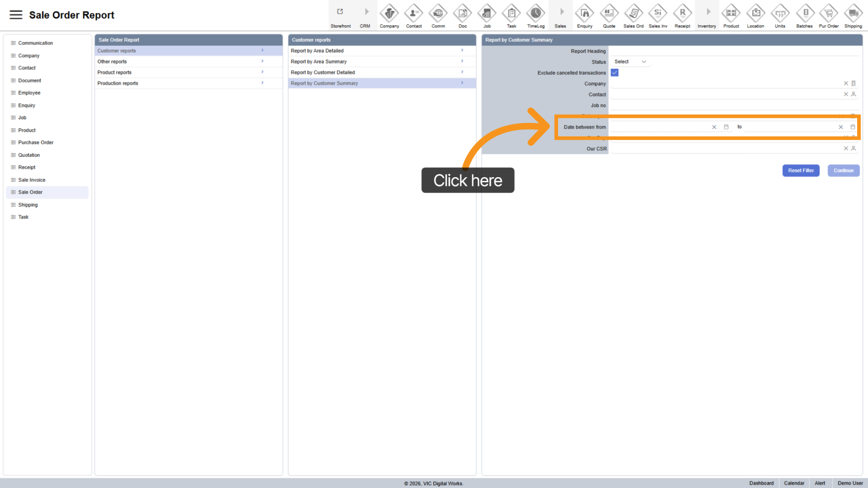Click the Shipping truck icon
The width and height of the screenshot is (868, 488).
coord(853,13)
